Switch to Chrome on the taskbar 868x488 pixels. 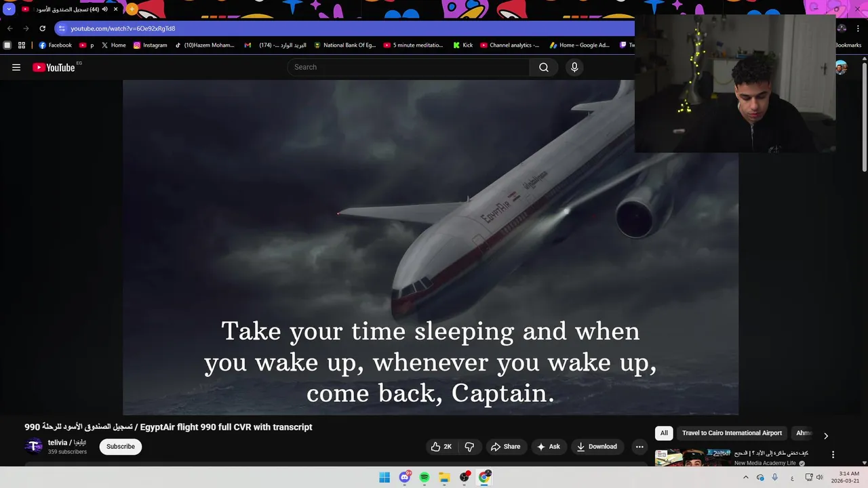pos(484,477)
